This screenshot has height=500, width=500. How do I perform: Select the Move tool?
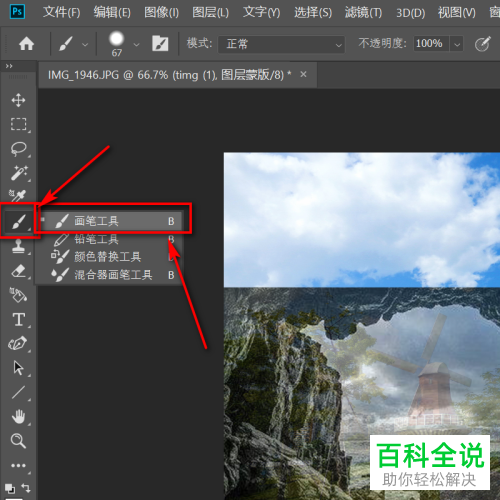(x=18, y=100)
